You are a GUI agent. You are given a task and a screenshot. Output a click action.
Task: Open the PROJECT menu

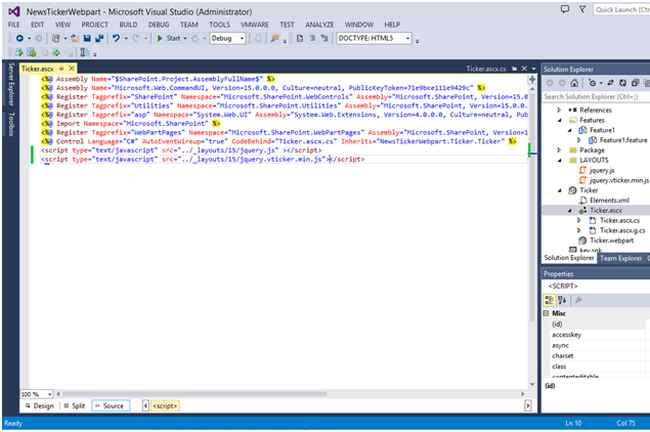click(x=95, y=24)
